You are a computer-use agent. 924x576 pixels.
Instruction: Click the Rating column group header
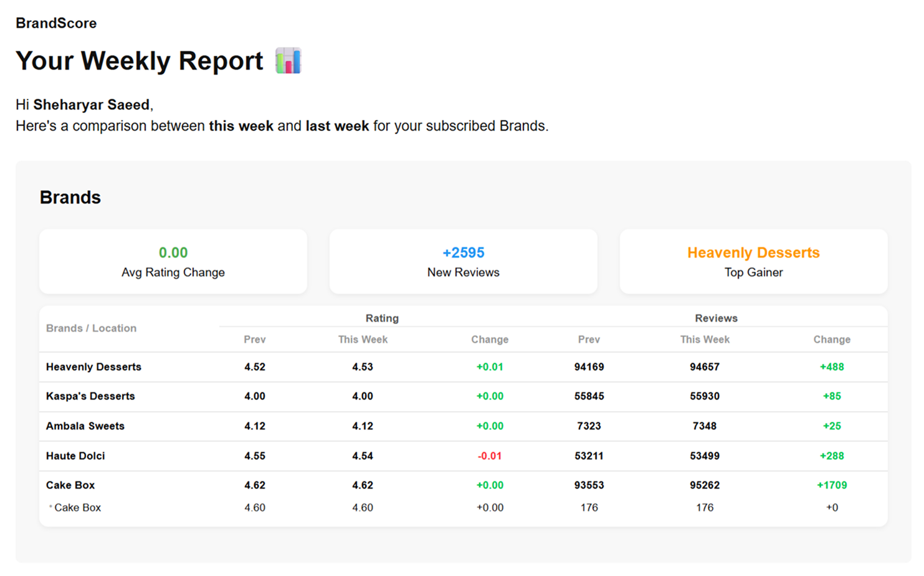pyautogui.click(x=382, y=318)
